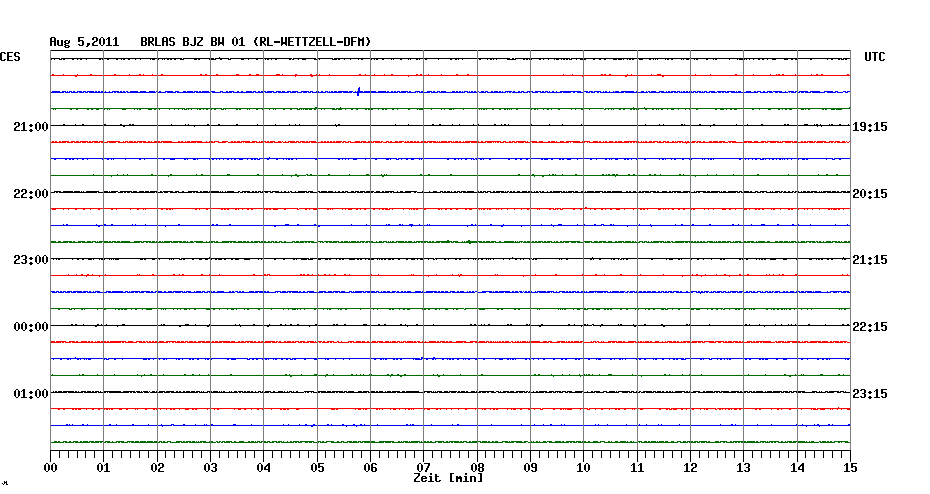Click the blue seismic spike near minute 06

(x=358, y=92)
